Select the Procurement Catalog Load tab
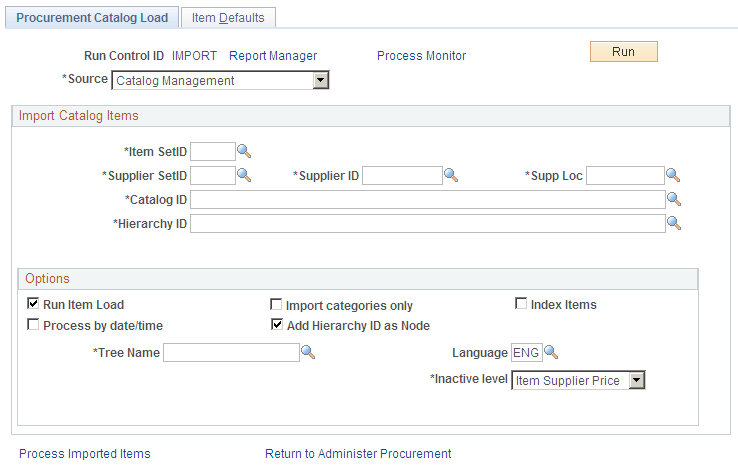 pyautogui.click(x=92, y=17)
